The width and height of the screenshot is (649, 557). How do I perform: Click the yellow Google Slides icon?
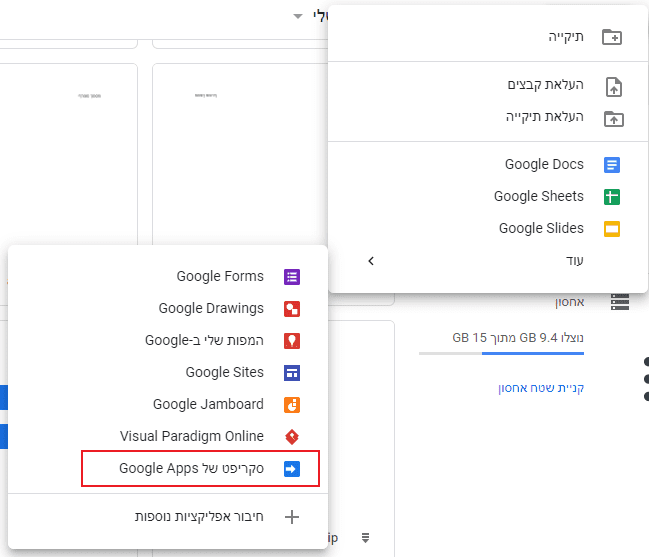pyautogui.click(x=612, y=229)
